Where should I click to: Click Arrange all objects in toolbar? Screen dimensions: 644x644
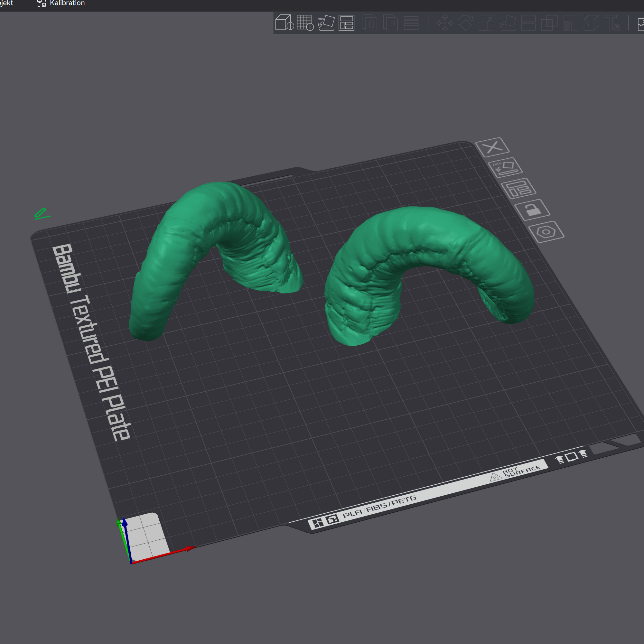(x=346, y=23)
